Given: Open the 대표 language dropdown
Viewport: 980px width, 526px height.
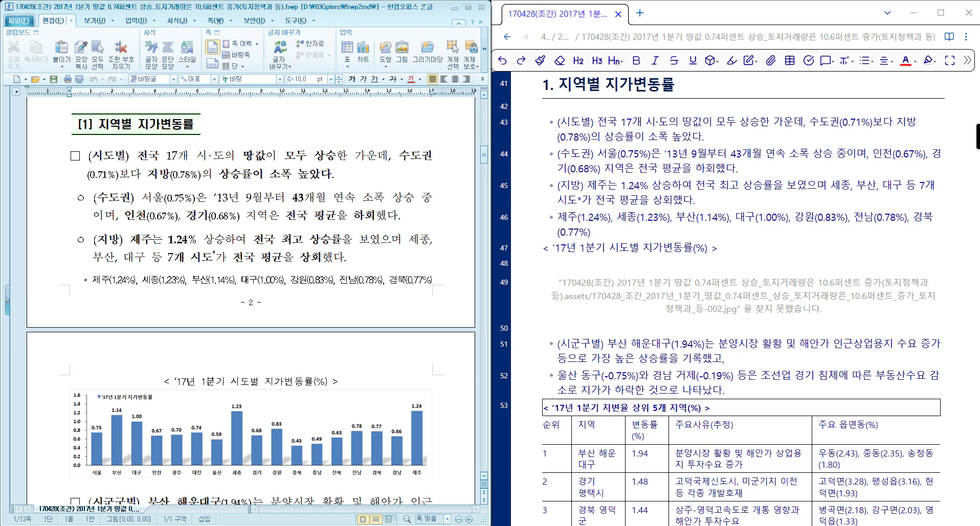Looking at the screenshot, I should point(215,79).
